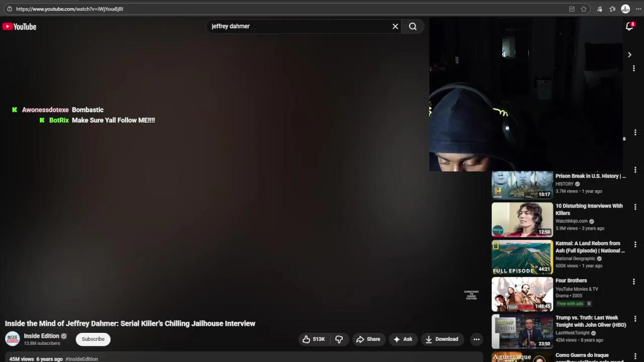Open the Prison Break in U.S. History thumbnail
Screen dimensions: 644x362
(522, 185)
